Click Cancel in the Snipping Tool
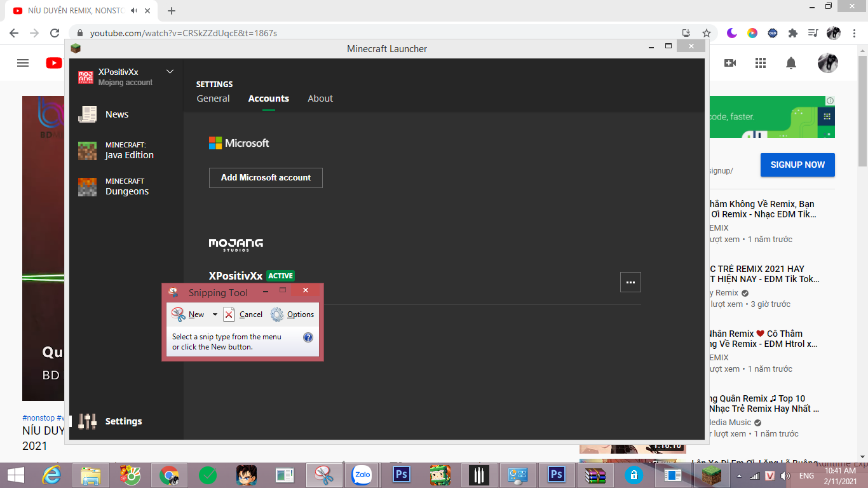Viewport: 868px width, 488px height. [x=243, y=315]
